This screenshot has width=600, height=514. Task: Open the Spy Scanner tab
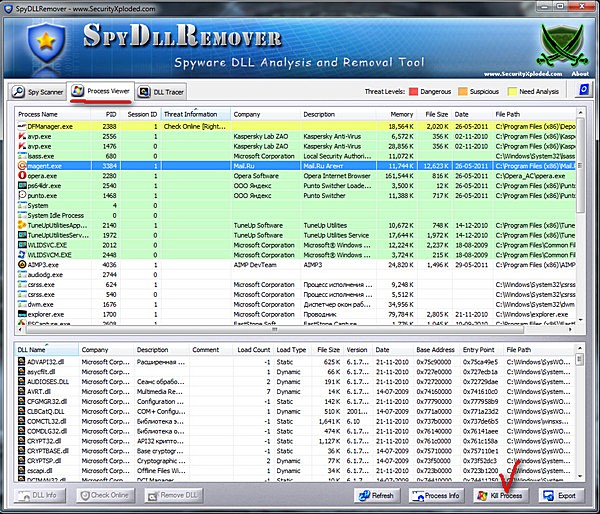pyautogui.click(x=40, y=92)
